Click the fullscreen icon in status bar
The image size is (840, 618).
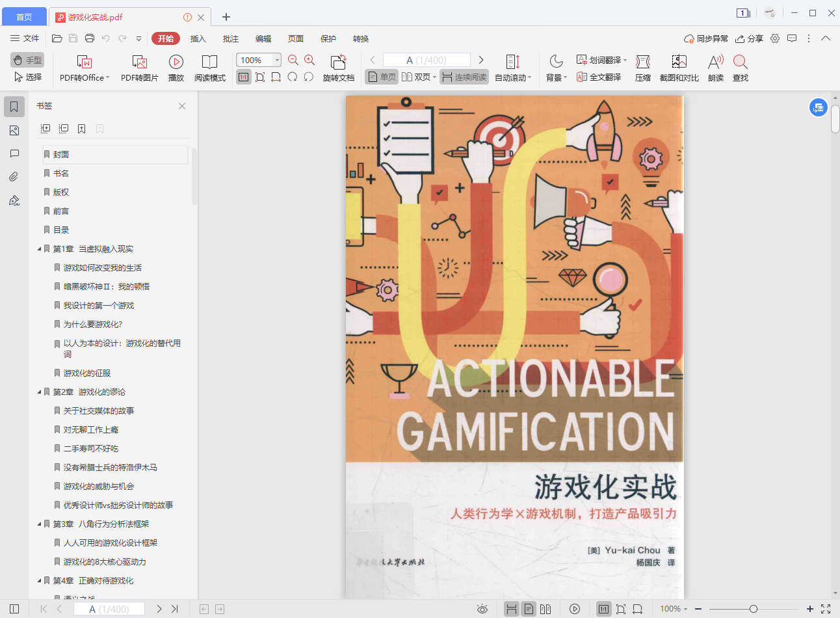(x=826, y=609)
